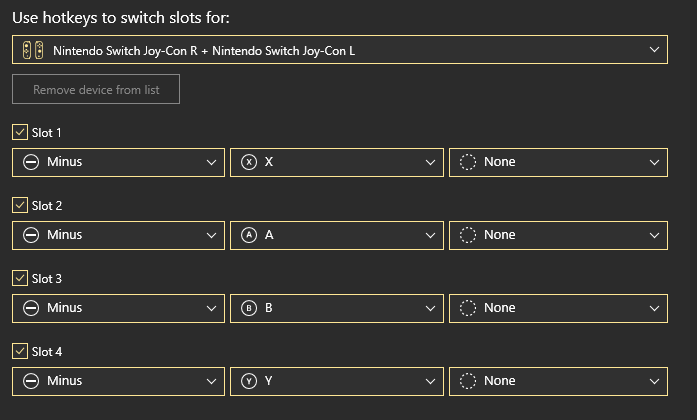Image resolution: width=697 pixels, height=420 pixels.
Task: Uncheck the Slot 1 checkbox
Action: [20, 132]
